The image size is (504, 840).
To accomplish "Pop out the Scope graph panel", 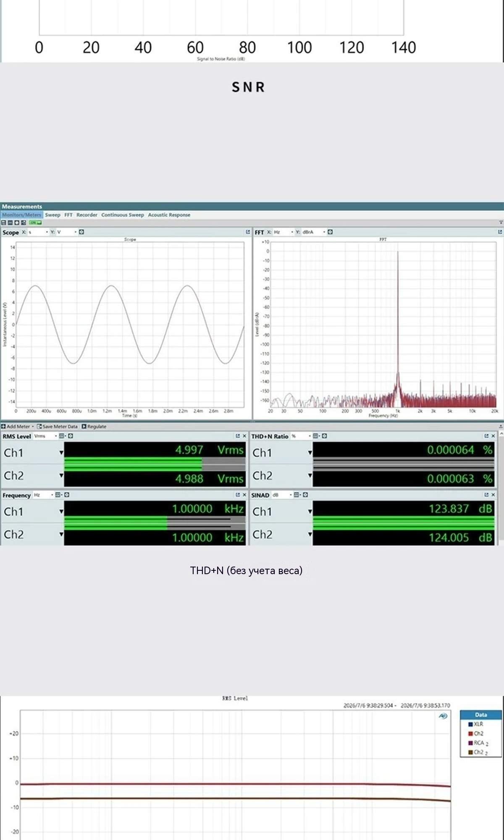I will pyautogui.click(x=248, y=232).
